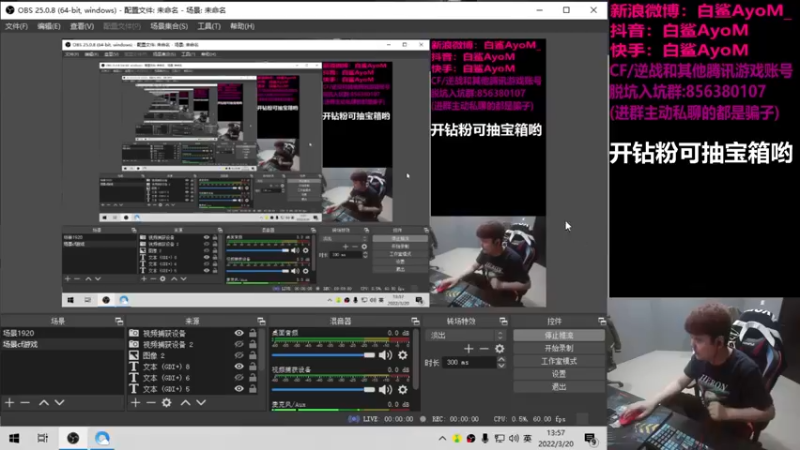Click the 退出 exit button
Viewport: 800px width, 450px height.
[x=559, y=387]
